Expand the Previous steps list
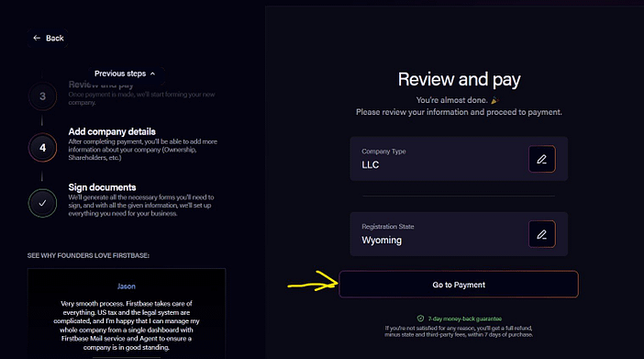This screenshot has height=359, width=644. [126, 73]
